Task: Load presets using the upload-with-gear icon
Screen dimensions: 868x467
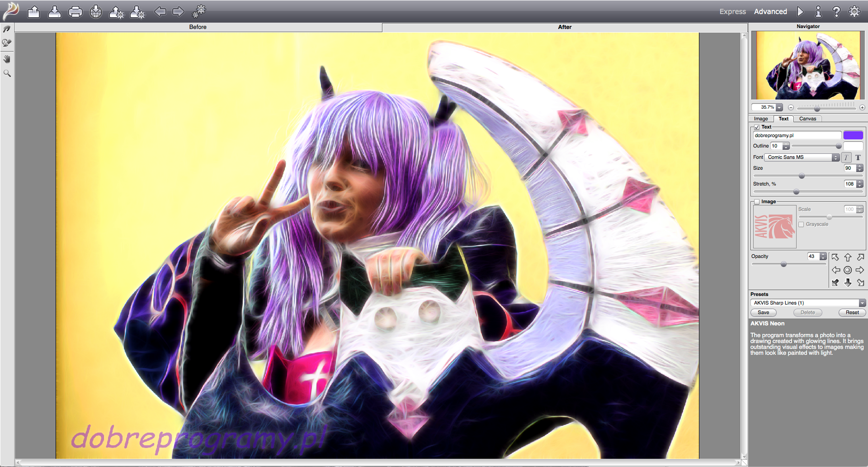Action: [x=117, y=12]
